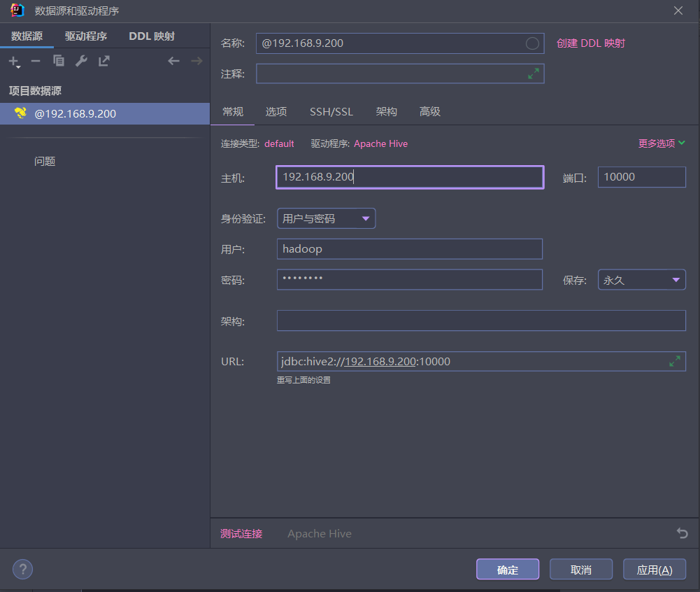Navigate back with the left arrow icon
The image size is (700, 592).
coord(173,61)
